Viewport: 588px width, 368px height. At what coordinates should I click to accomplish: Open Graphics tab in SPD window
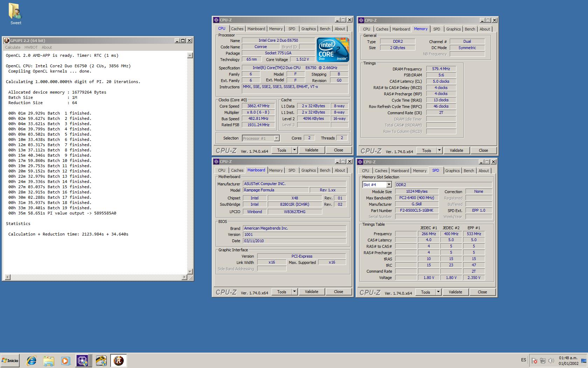point(452,171)
